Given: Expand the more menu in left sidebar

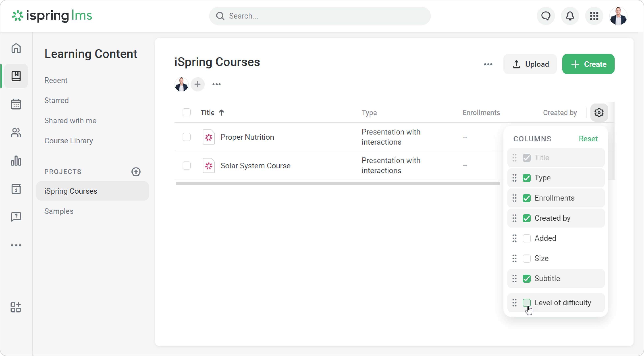Looking at the screenshot, I should 16,245.
